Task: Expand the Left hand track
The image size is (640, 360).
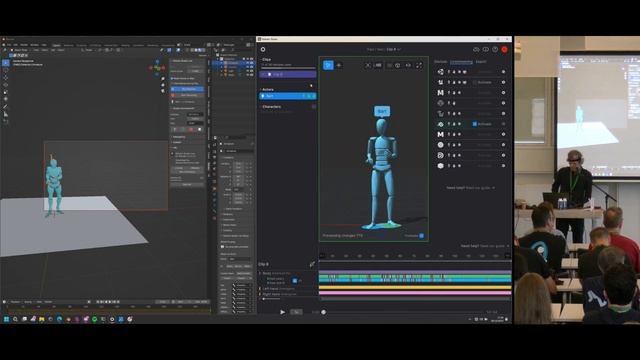Action: [260, 289]
